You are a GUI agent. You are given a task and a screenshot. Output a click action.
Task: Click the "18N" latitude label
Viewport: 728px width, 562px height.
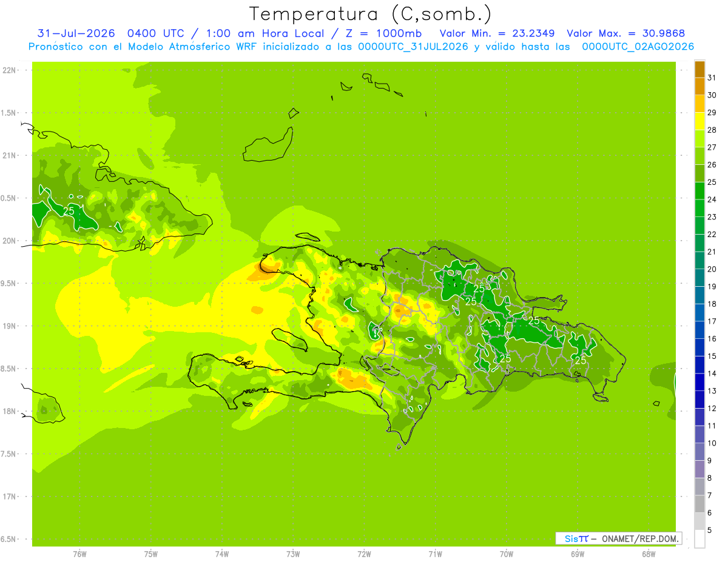(x=9, y=411)
